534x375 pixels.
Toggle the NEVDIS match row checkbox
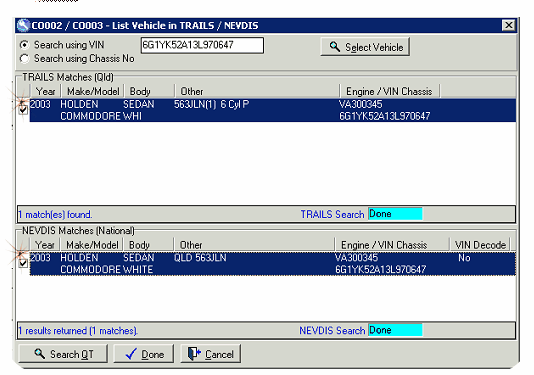23,263
